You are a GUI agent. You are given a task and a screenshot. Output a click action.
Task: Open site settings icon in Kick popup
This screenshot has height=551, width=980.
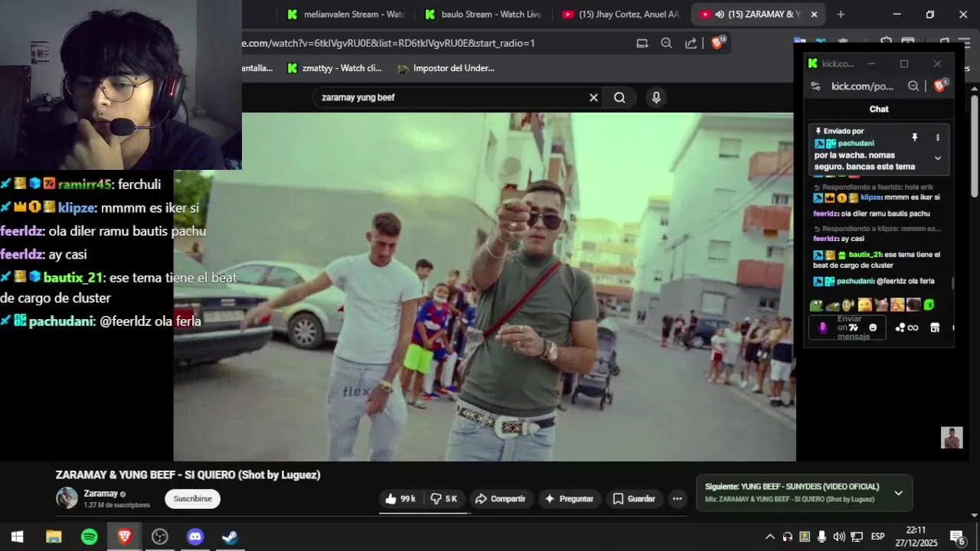[x=816, y=86]
